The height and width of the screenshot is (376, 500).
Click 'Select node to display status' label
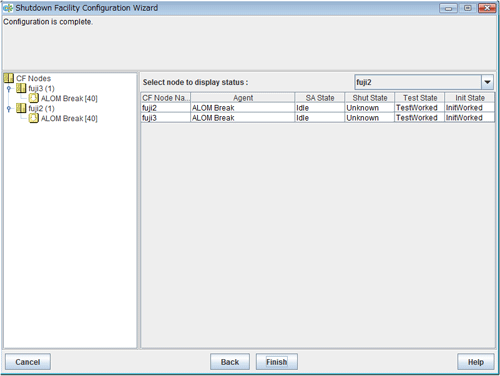pyautogui.click(x=195, y=82)
